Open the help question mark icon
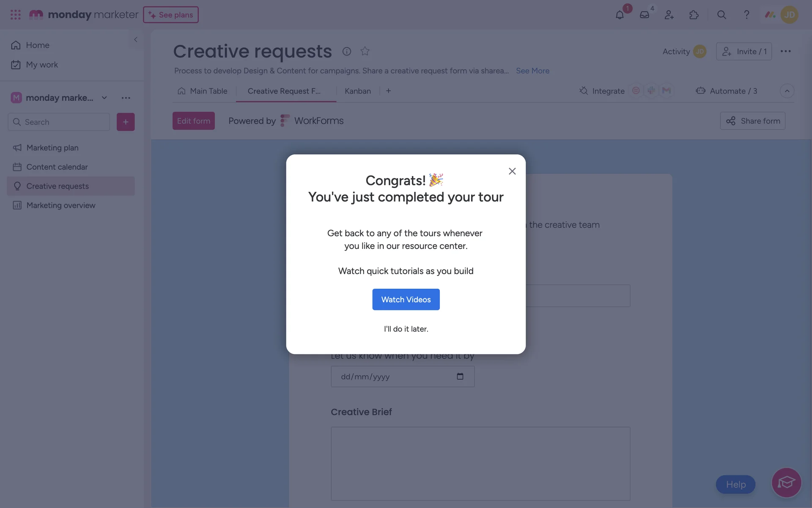 (746, 15)
